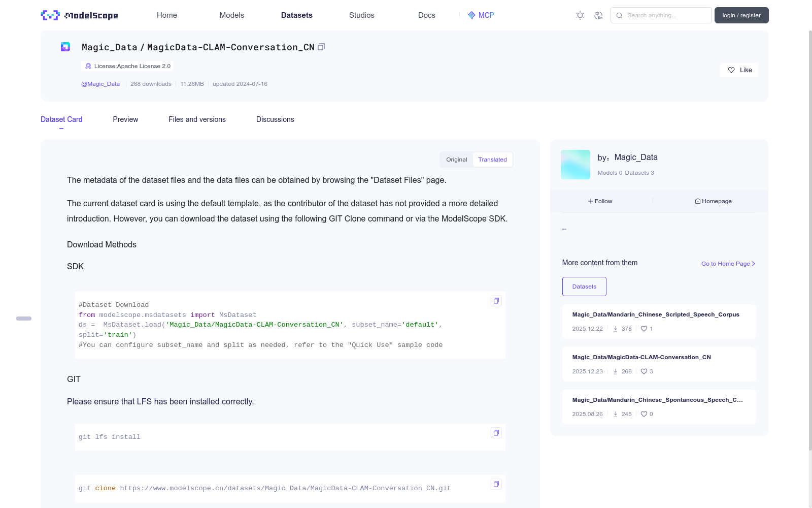The image size is (812, 508).
Task: Click the "268 downloads" text in header
Action: (x=151, y=84)
